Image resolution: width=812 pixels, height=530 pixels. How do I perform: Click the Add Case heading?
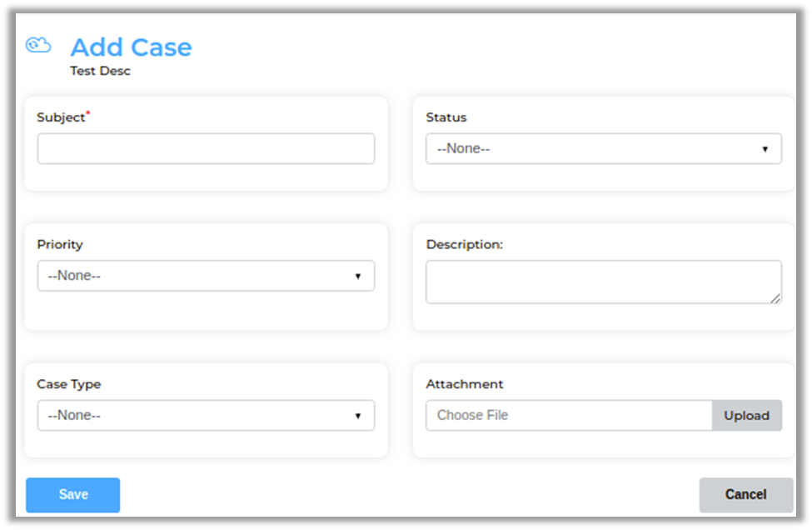click(131, 47)
